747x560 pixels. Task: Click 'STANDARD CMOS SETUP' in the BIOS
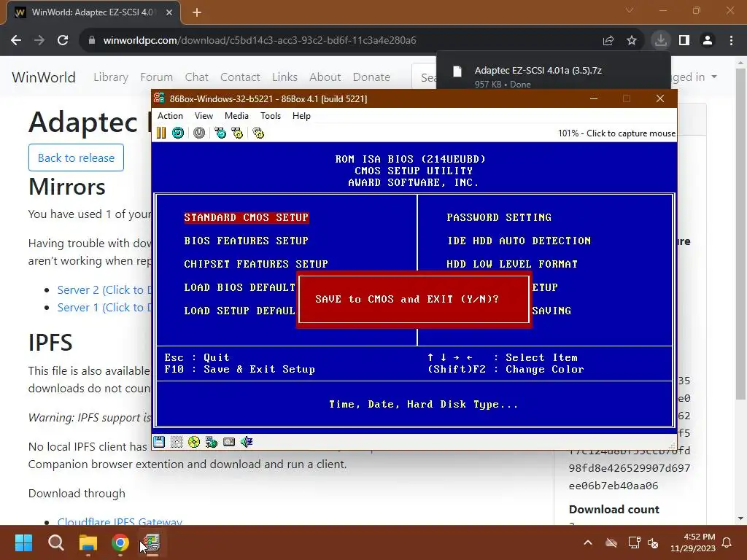(x=247, y=217)
